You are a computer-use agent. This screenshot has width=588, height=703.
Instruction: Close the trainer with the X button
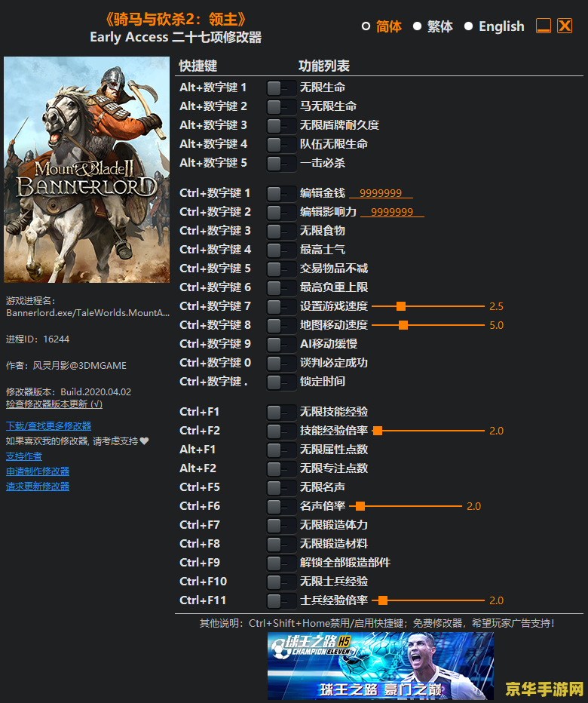pyautogui.click(x=564, y=26)
